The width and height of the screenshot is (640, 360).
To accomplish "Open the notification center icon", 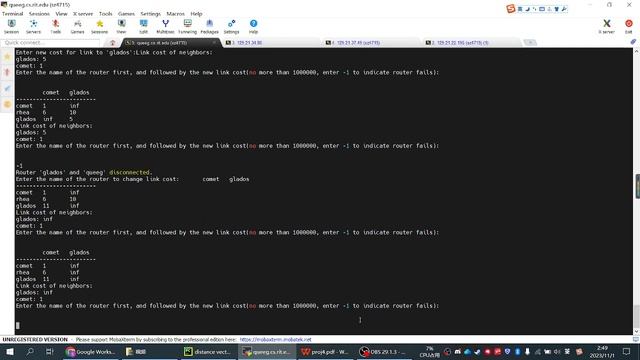I will point(627,351).
